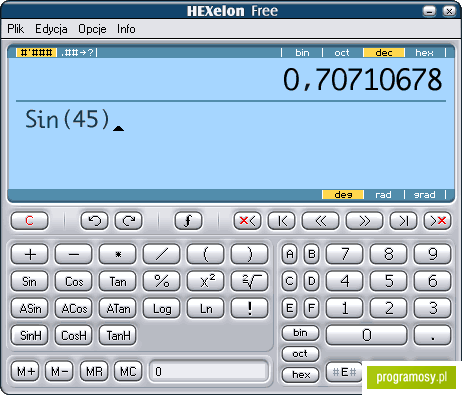The image size is (462, 395).
Task: Click the result 0,70710678 in display
Action: pos(362,80)
